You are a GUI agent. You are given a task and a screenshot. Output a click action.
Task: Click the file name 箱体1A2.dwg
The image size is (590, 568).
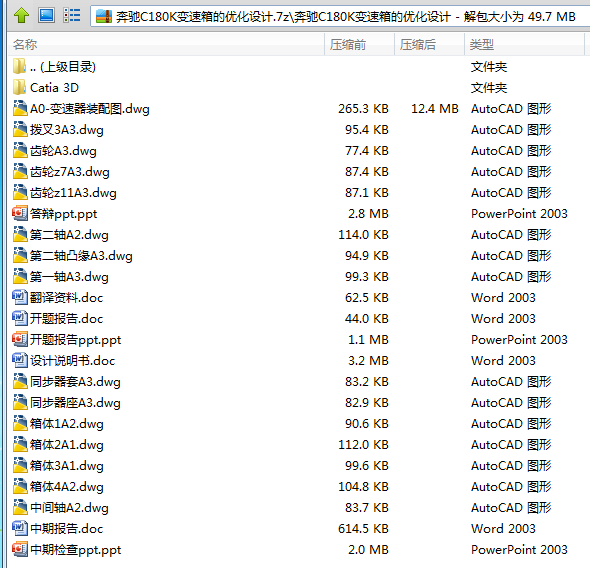click(67, 424)
